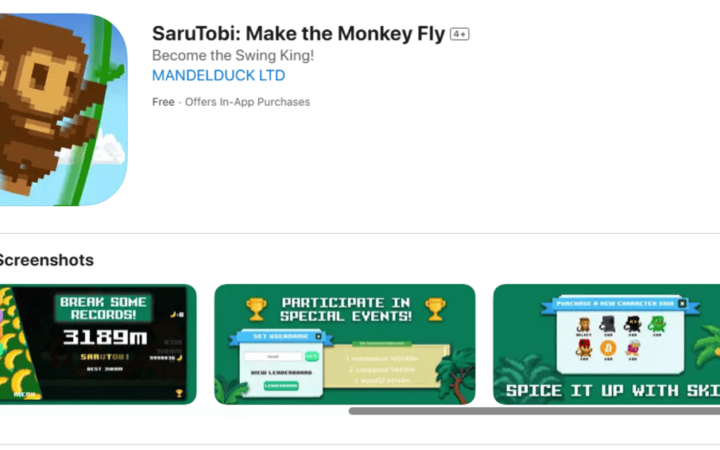This screenshot has width=720, height=450.
Task: Click the 4+ age rating badge
Action: click(x=459, y=34)
